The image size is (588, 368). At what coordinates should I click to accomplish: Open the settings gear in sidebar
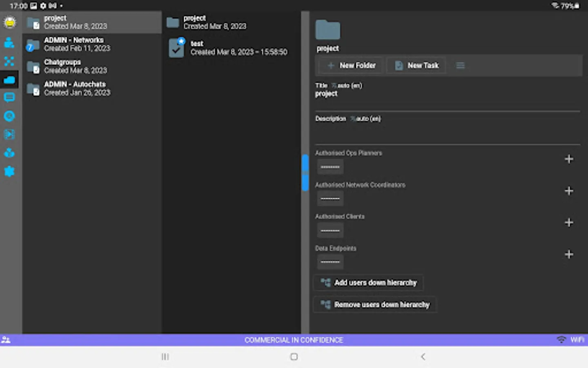click(9, 171)
